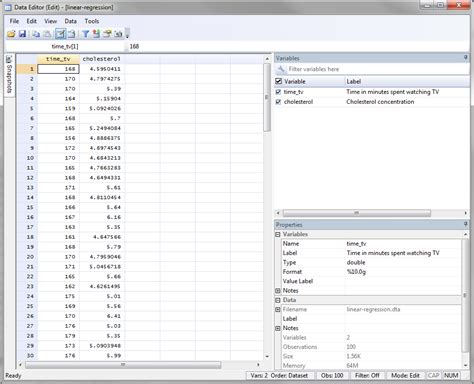Open the View menu
This screenshot has height=384, width=474.
pos(51,21)
